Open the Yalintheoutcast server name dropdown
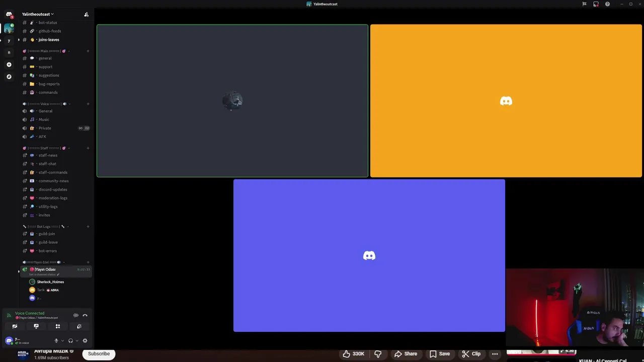 (x=38, y=14)
